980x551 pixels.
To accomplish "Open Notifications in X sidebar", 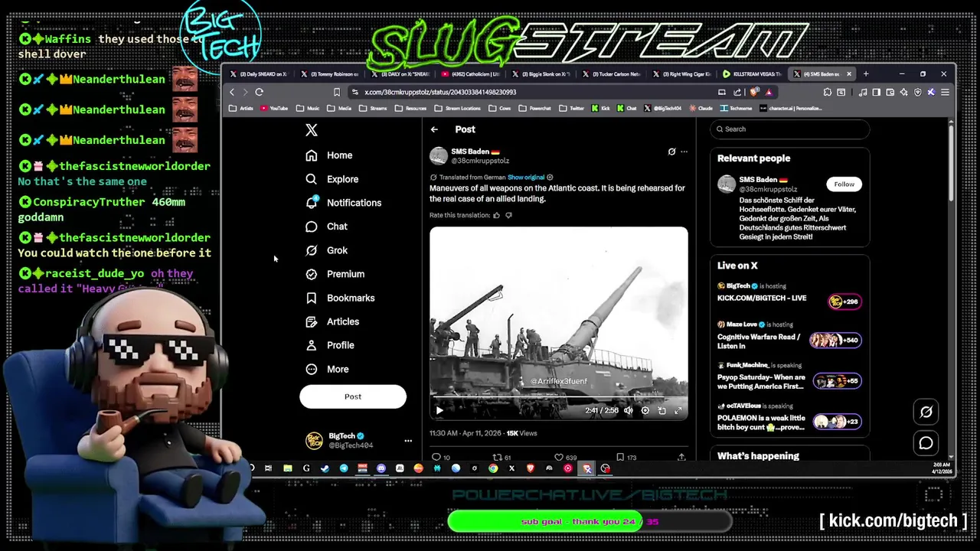I will [x=343, y=203].
